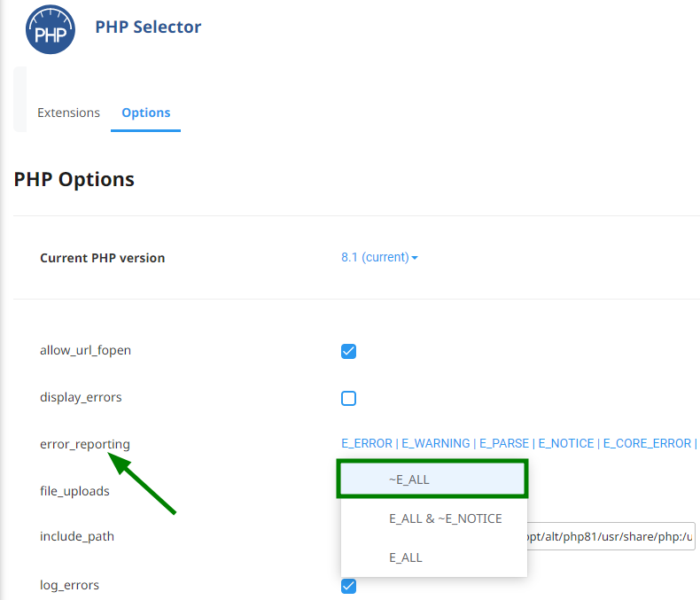The height and width of the screenshot is (600, 700).
Task: Click the PHP Options heading
Action: [x=74, y=179]
